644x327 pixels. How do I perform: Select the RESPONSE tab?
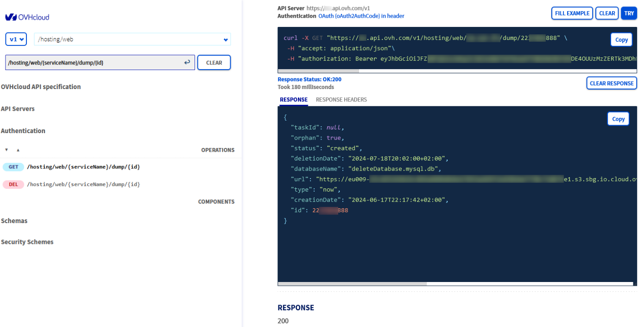[x=293, y=100]
